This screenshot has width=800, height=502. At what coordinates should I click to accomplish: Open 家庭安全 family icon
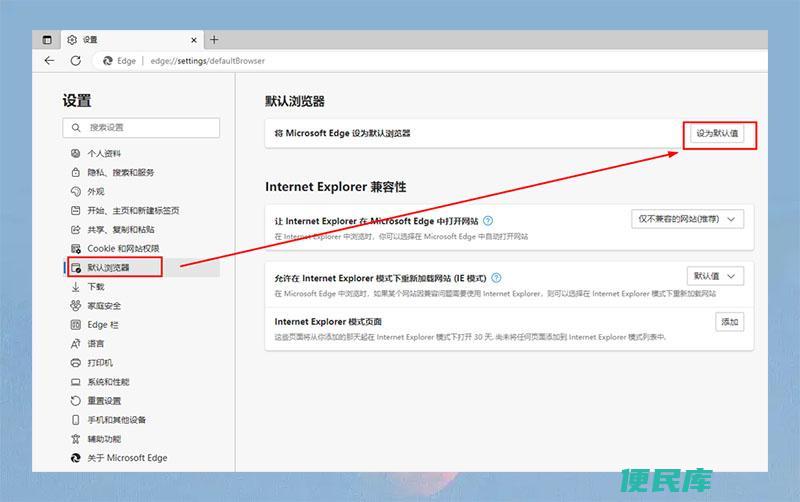pos(76,306)
